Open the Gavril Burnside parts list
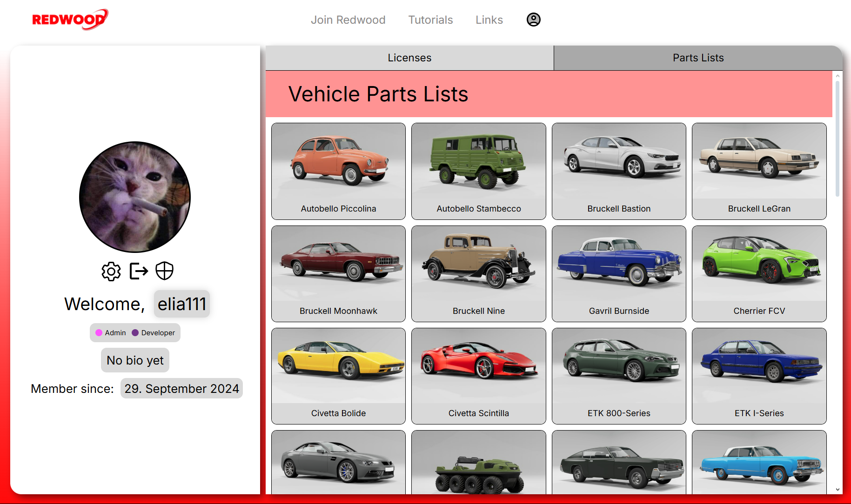The height and width of the screenshot is (504, 851). pos(619,274)
